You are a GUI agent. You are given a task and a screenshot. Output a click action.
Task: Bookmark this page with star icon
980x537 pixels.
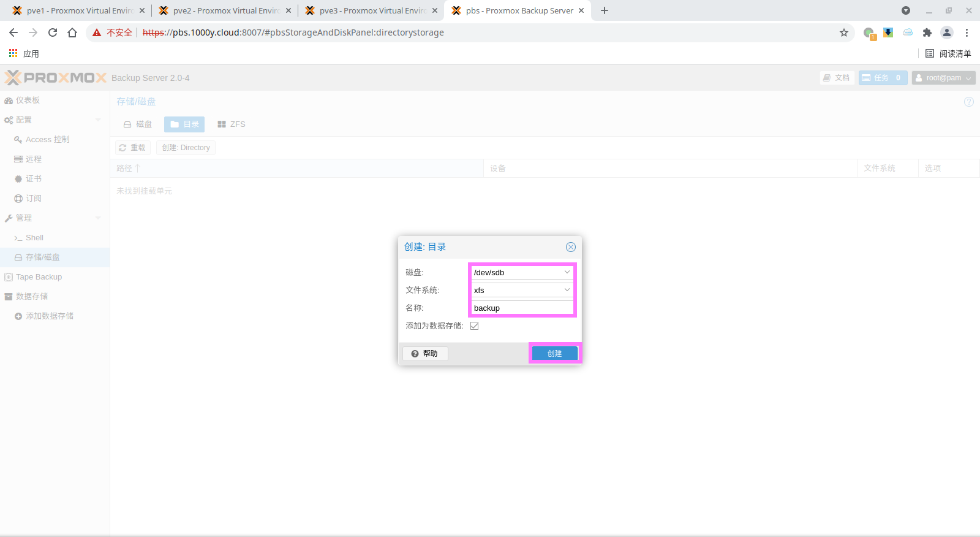[844, 32]
